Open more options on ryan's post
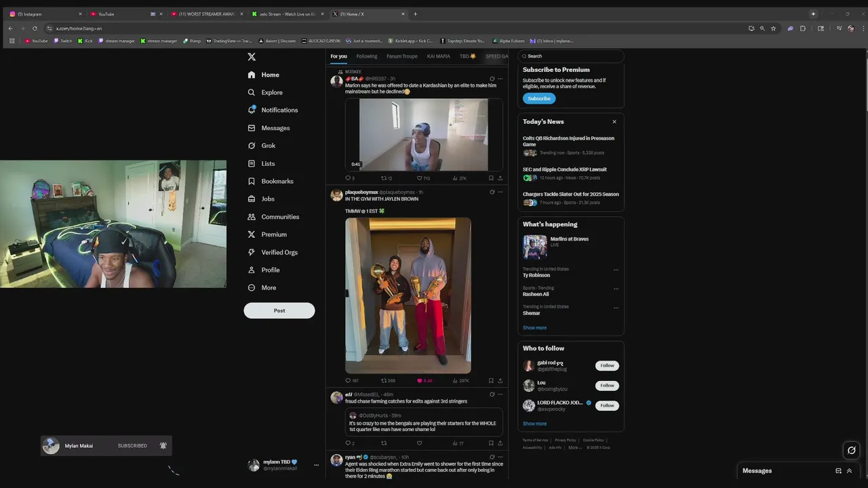The image size is (868, 488). coord(500,457)
